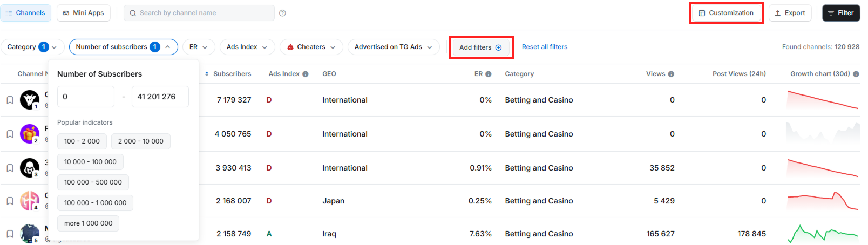Open the Customization button
Screen dimensions: 868x245
click(726, 13)
